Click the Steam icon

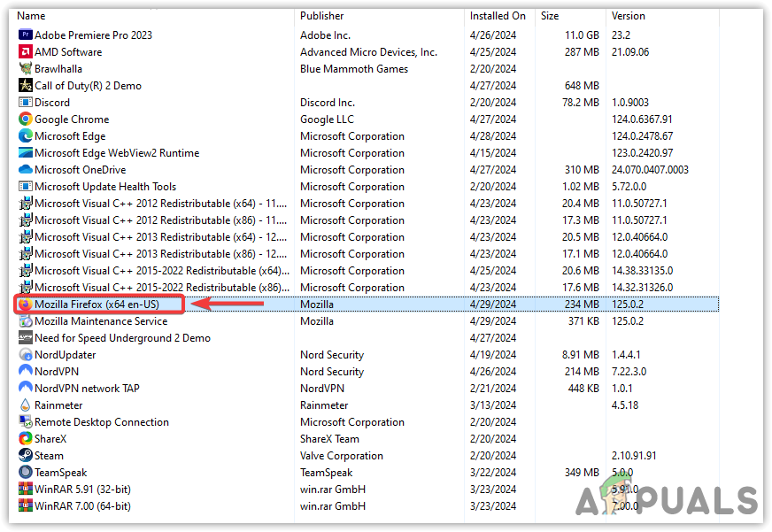click(26, 455)
